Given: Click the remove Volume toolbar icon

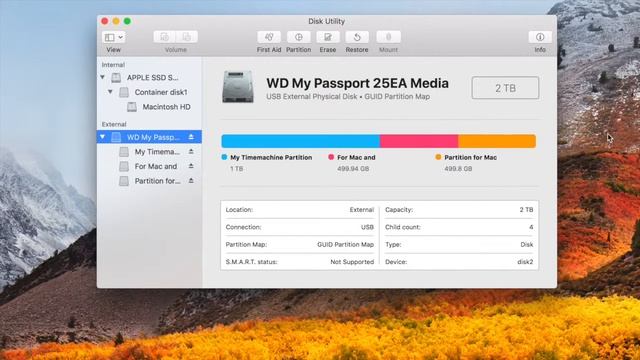Looking at the screenshot, I should (187, 37).
